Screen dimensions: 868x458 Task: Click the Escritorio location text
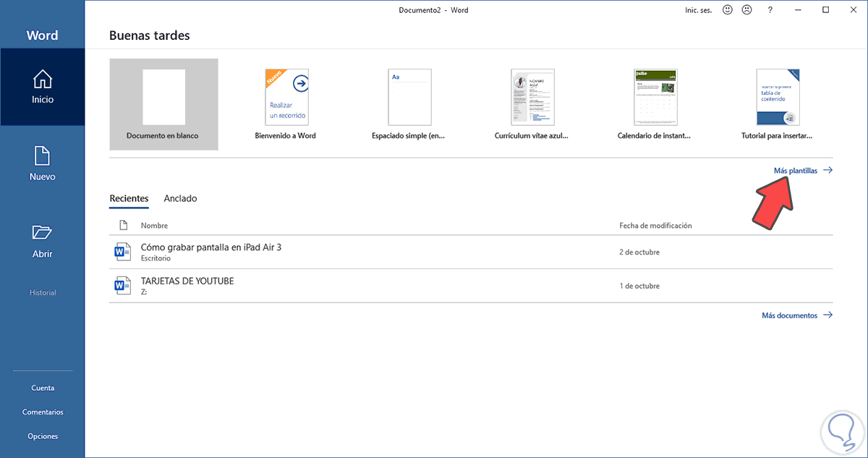(156, 258)
